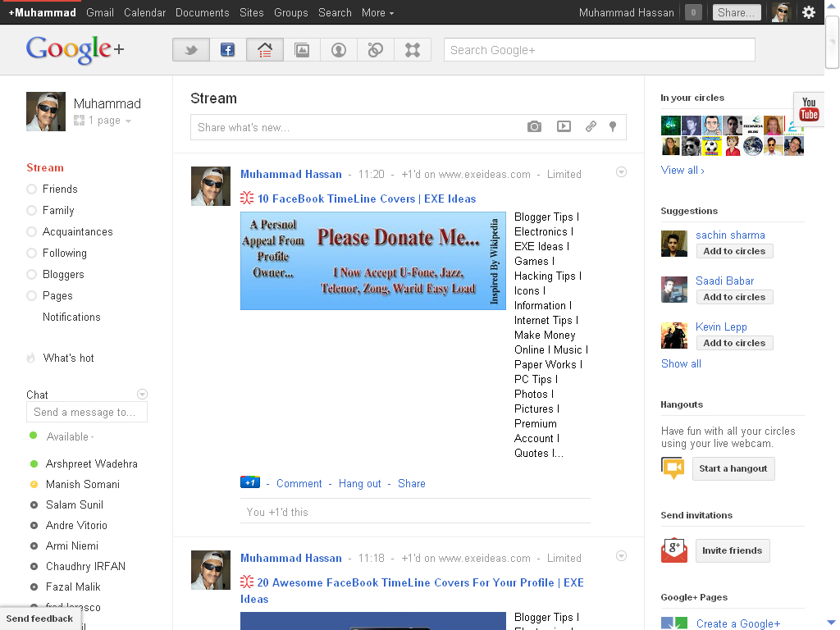This screenshot has height=630, width=840.
Task: Add a photo via camera icon
Action: [534, 127]
